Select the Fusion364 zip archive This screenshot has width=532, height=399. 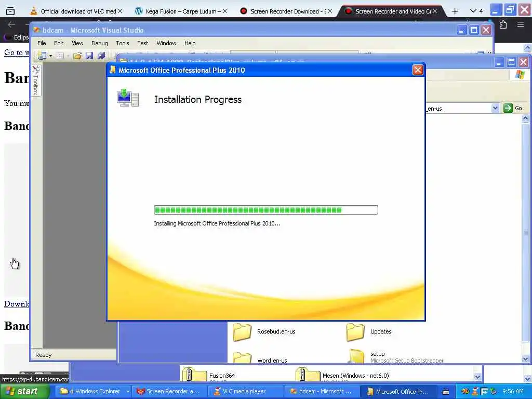click(209, 375)
